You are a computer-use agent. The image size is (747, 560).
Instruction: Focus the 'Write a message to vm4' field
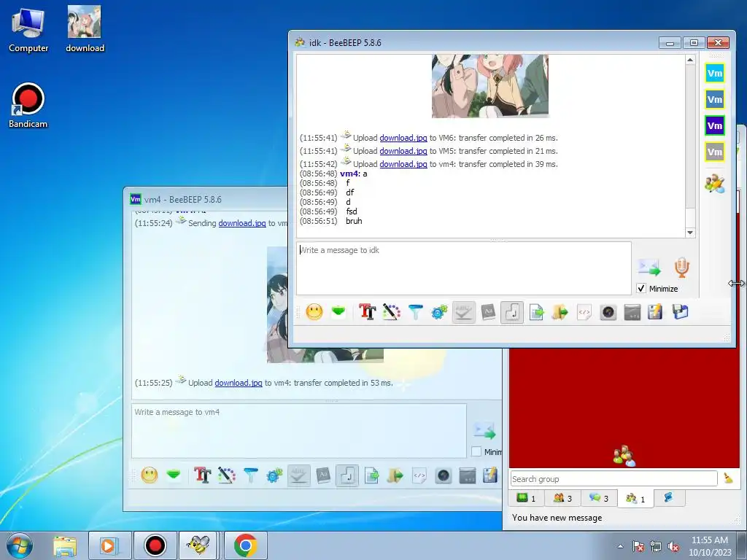298,430
